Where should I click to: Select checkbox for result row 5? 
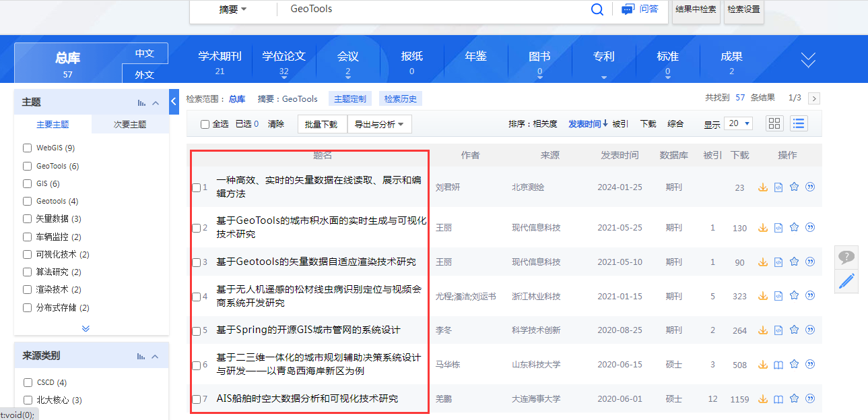197,331
